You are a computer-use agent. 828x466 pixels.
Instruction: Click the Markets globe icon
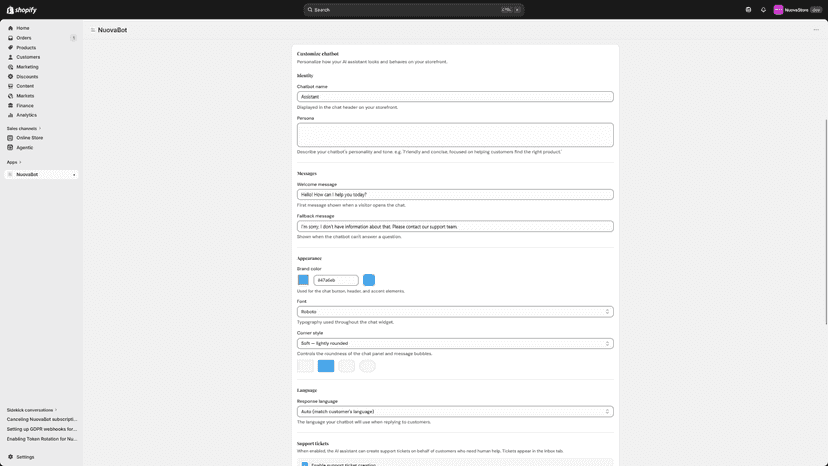point(10,96)
